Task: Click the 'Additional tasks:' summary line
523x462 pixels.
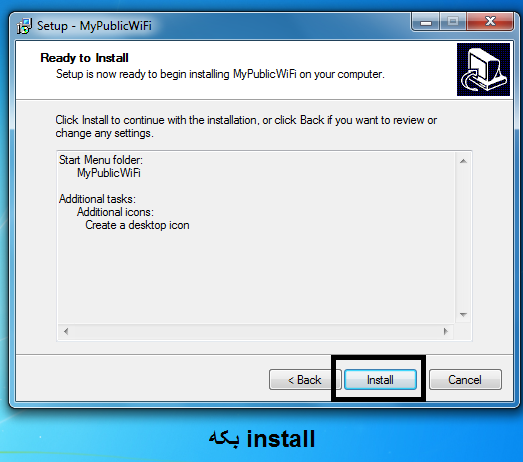Action: [97, 199]
